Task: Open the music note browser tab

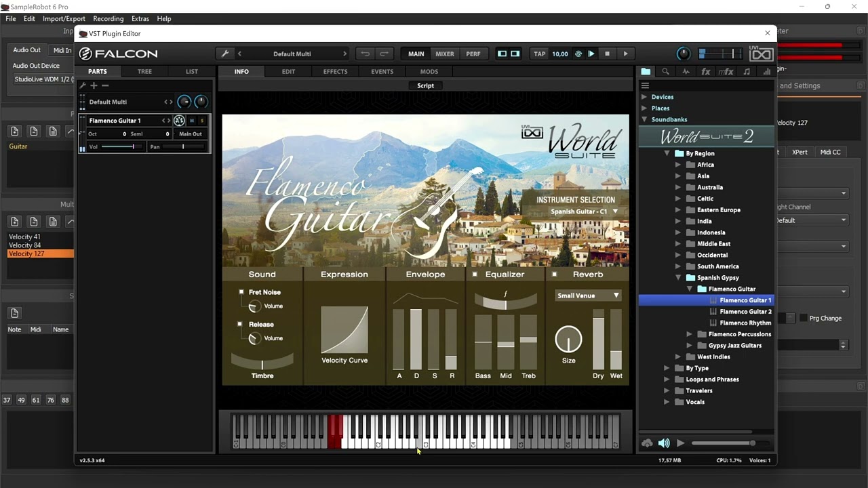Action: tap(747, 71)
